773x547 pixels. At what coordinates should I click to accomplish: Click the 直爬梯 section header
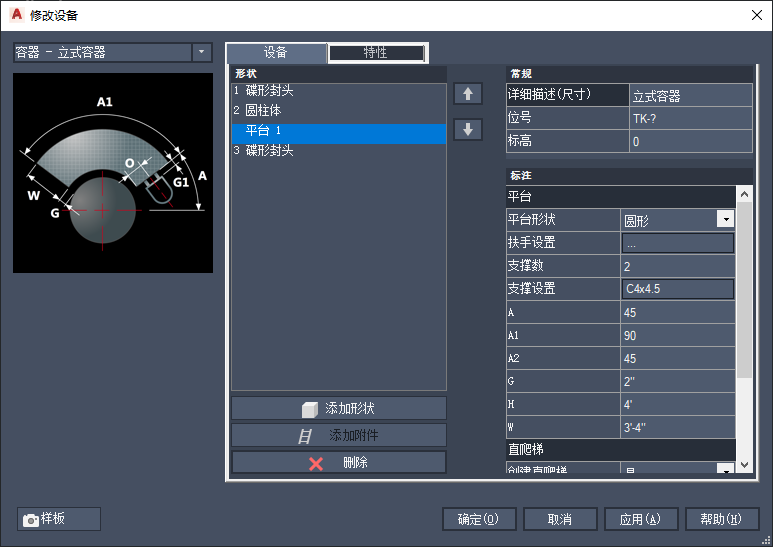pos(621,449)
